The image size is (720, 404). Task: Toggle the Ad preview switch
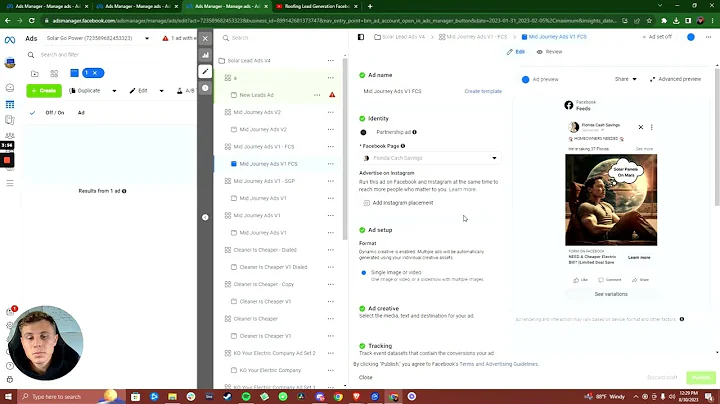(x=526, y=79)
